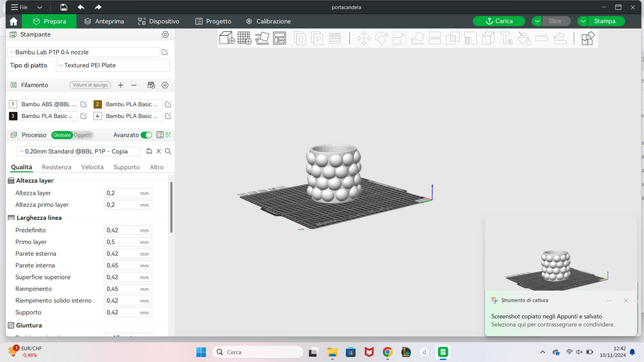Open printer settings gear in Stampante

click(x=165, y=35)
